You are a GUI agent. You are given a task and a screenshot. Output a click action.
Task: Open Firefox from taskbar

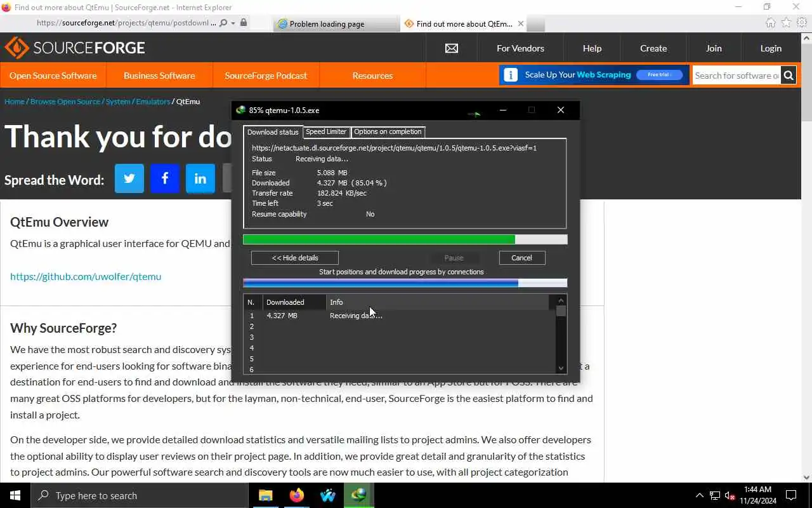[297, 495]
